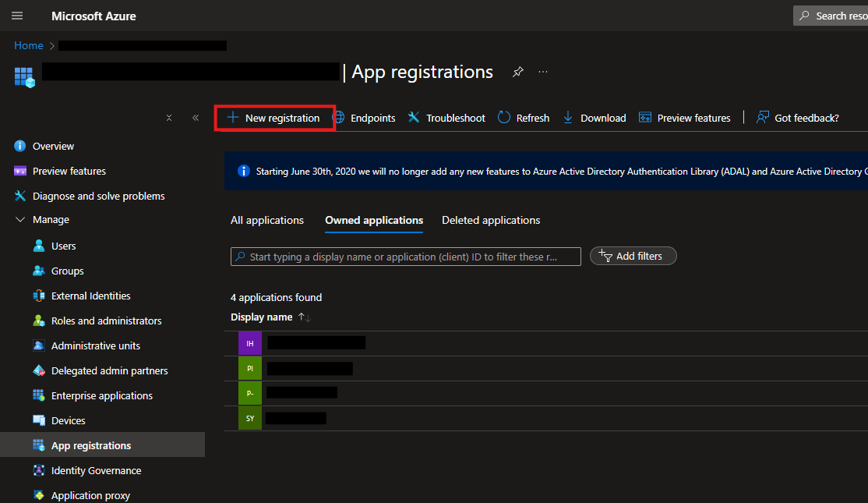Screen dimensions: 868x503
Task: Open the more options ellipsis
Action: click(543, 72)
